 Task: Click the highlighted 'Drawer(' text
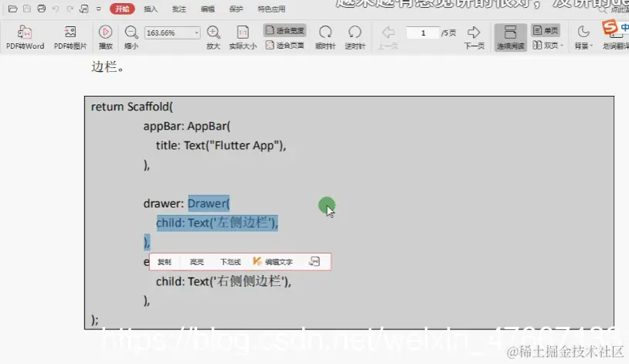click(209, 203)
